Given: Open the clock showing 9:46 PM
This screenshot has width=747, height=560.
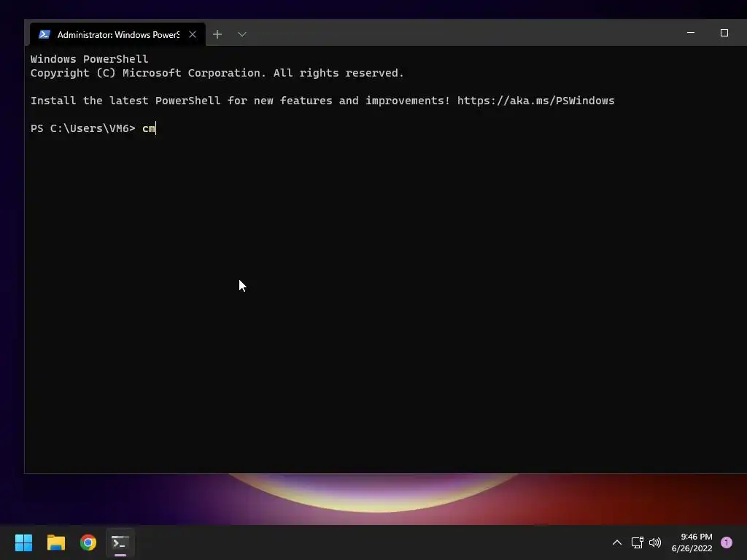Looking at the screenshot, I should [x=692, y=542].
